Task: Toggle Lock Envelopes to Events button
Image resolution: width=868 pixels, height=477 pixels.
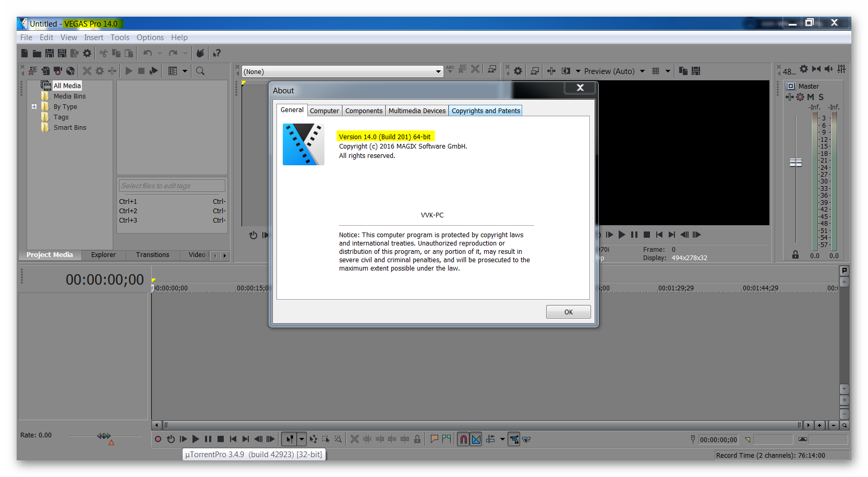Action: pyautogui.click(x=514, y=439)
